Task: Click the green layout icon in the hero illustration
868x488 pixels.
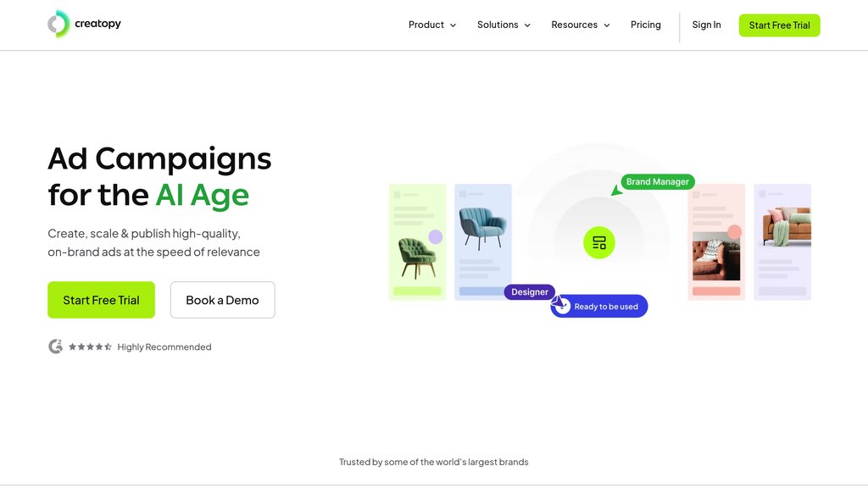Action: (599, 243)
